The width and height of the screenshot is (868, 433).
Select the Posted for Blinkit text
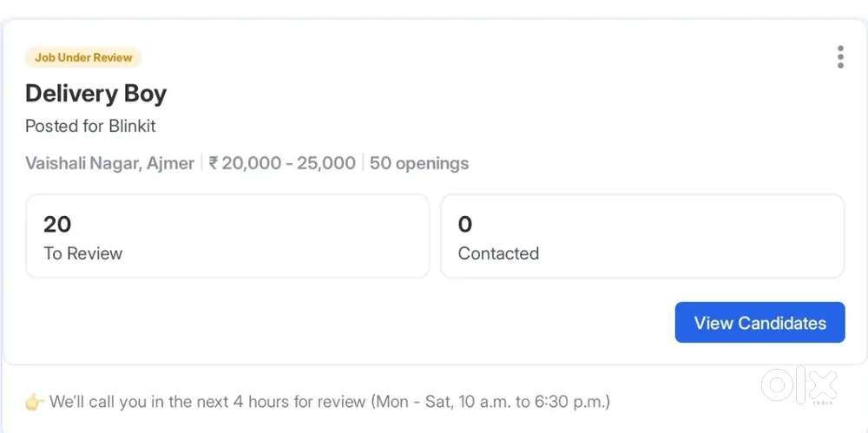(x=90, y=126)
